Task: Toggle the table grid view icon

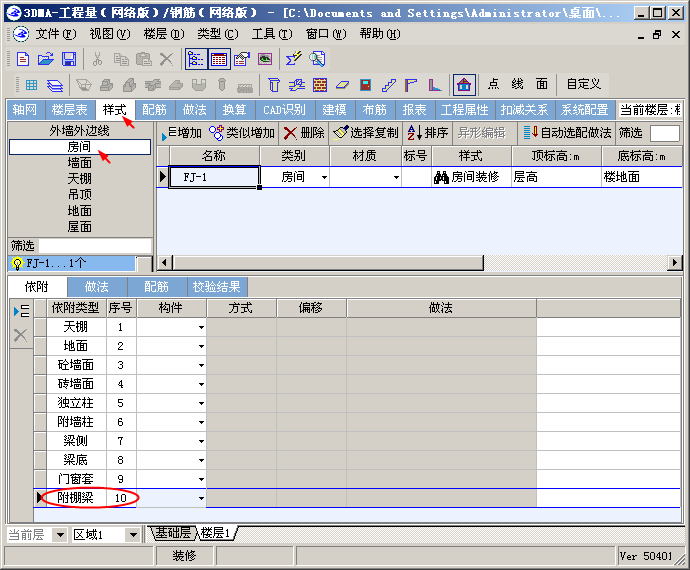Action: 219,59
